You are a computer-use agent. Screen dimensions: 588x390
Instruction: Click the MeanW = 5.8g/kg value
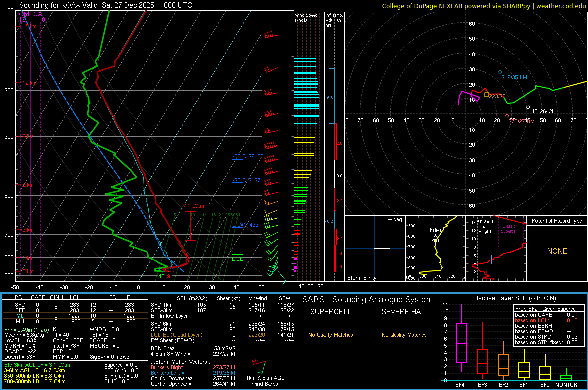(24, 335)
